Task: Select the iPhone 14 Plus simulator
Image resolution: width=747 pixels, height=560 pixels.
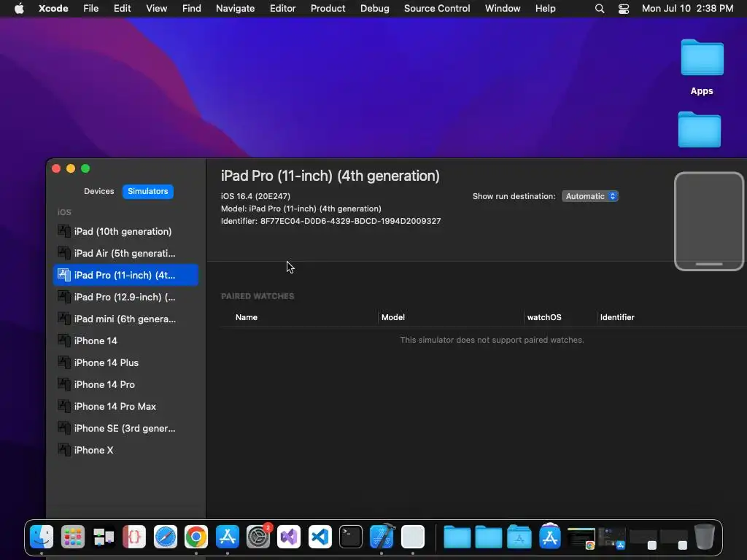Action: pyautogui.click(x=125, y=363)
